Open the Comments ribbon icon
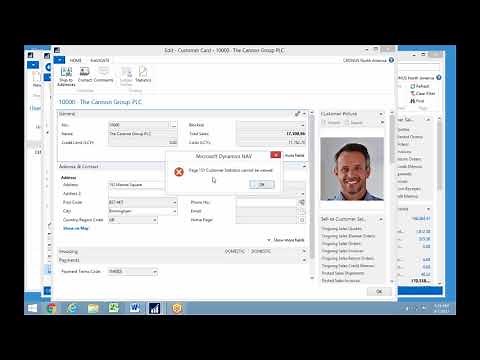The image size is (480, 360). coord(104,74)
